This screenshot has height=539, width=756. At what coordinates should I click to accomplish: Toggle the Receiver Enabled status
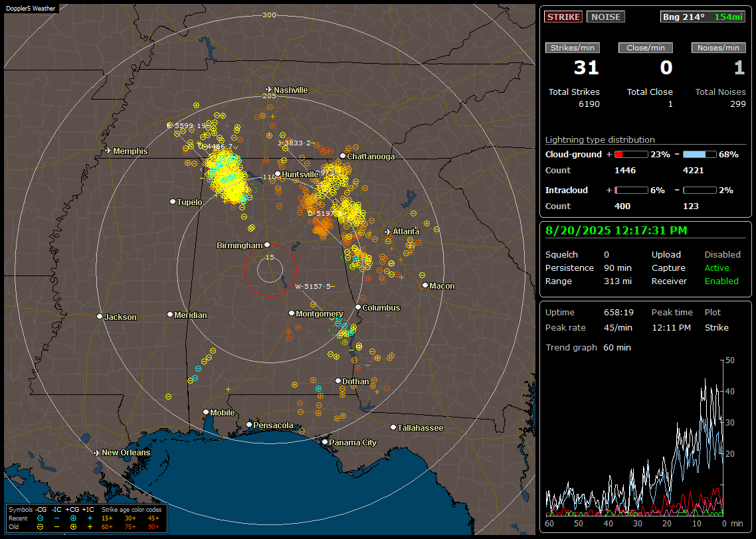721,281
